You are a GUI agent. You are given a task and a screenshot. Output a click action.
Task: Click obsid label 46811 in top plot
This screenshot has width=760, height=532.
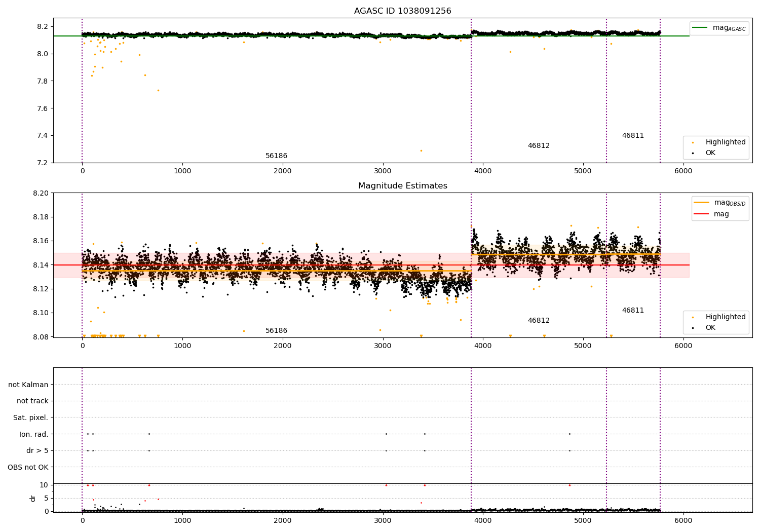pos(633,135)
